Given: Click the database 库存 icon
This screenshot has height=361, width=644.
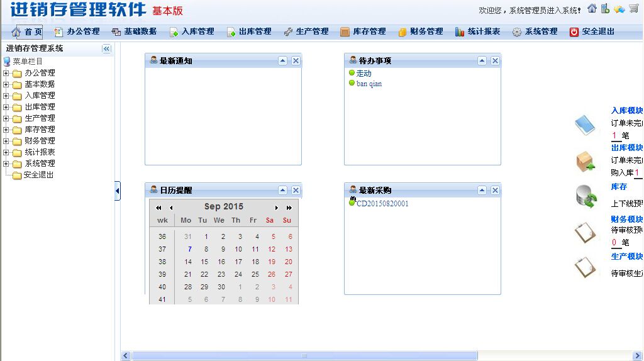Looking at the screenshot, I should [586, 197].
